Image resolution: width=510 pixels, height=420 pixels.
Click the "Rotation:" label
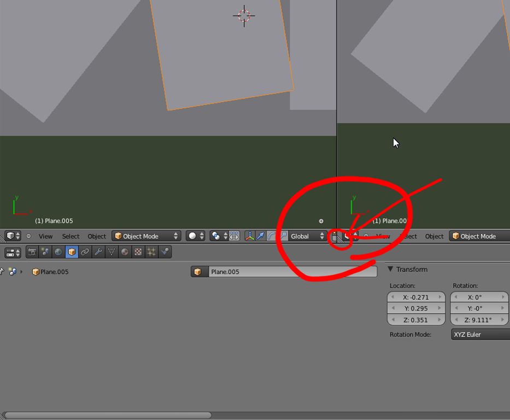465,285
